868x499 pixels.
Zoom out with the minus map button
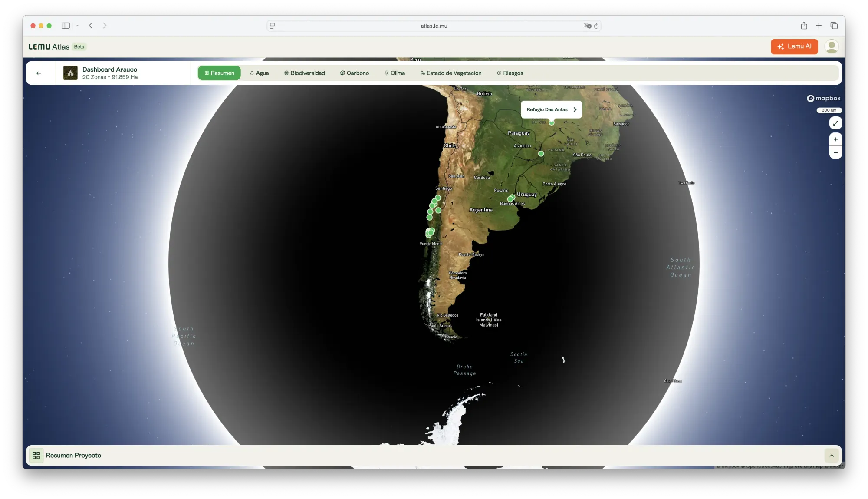[x=835, y=152]
